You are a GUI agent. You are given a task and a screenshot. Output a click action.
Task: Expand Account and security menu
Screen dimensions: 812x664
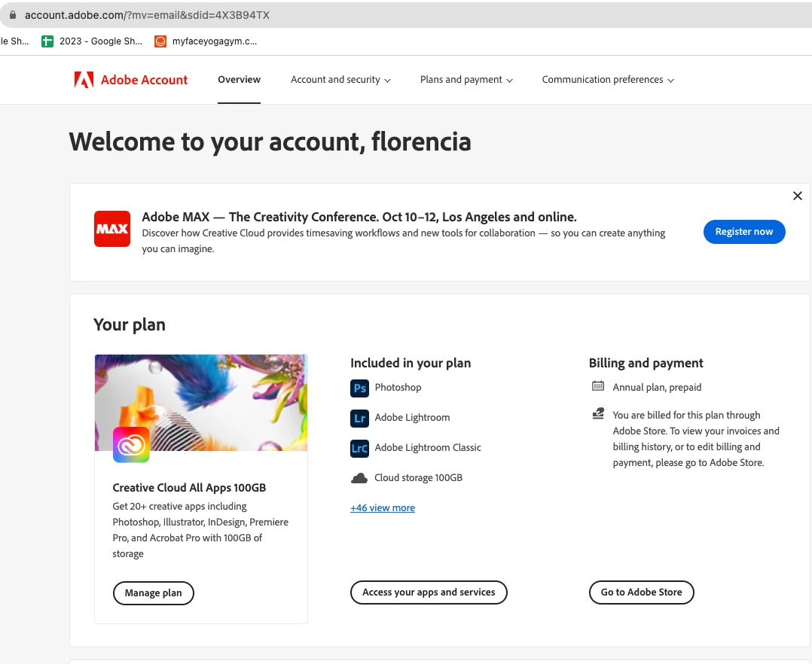[340, 80]
